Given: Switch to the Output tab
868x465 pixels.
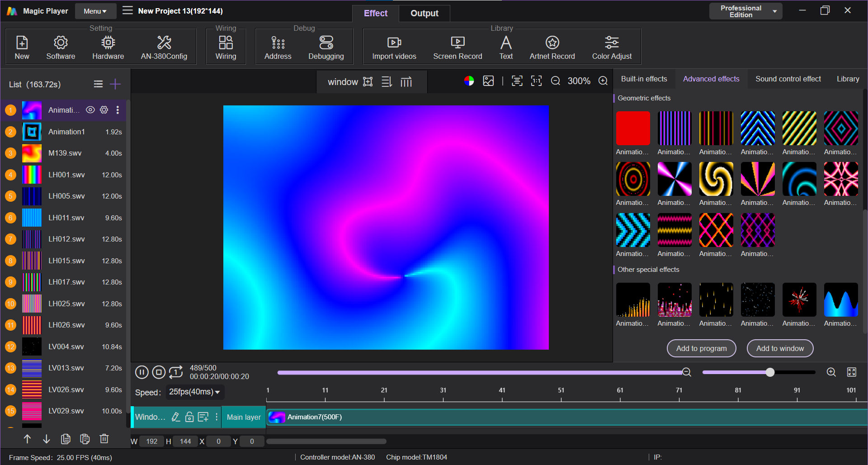Looking at the screenshot, I should pyautogui.click(x=424, y=13).
